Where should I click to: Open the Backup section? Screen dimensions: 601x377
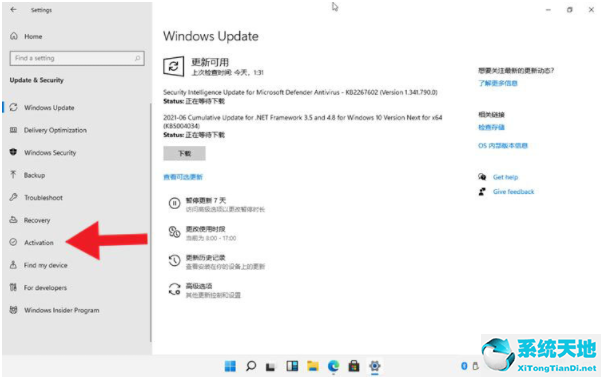[x=34, y=175]
